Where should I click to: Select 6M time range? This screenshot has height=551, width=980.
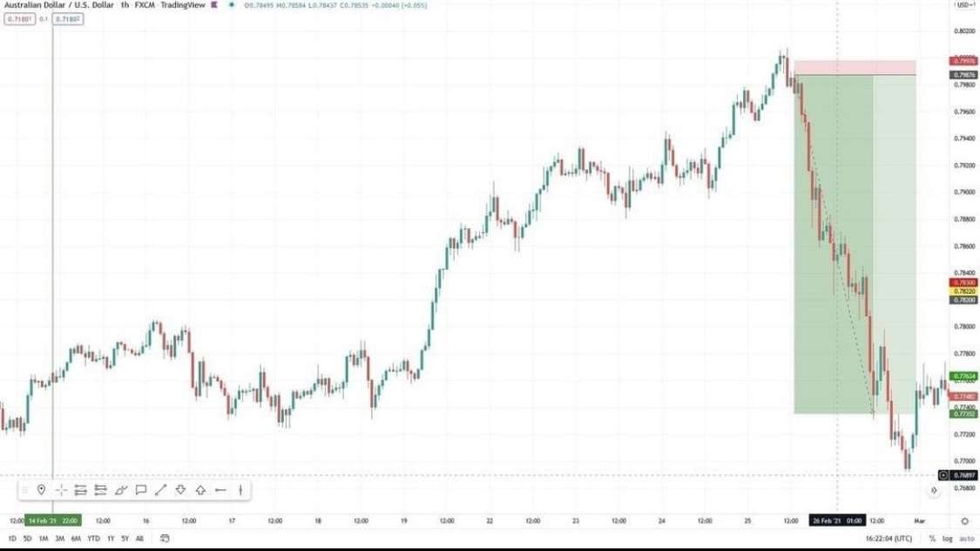pyautogui.click(x=76, y=539)
